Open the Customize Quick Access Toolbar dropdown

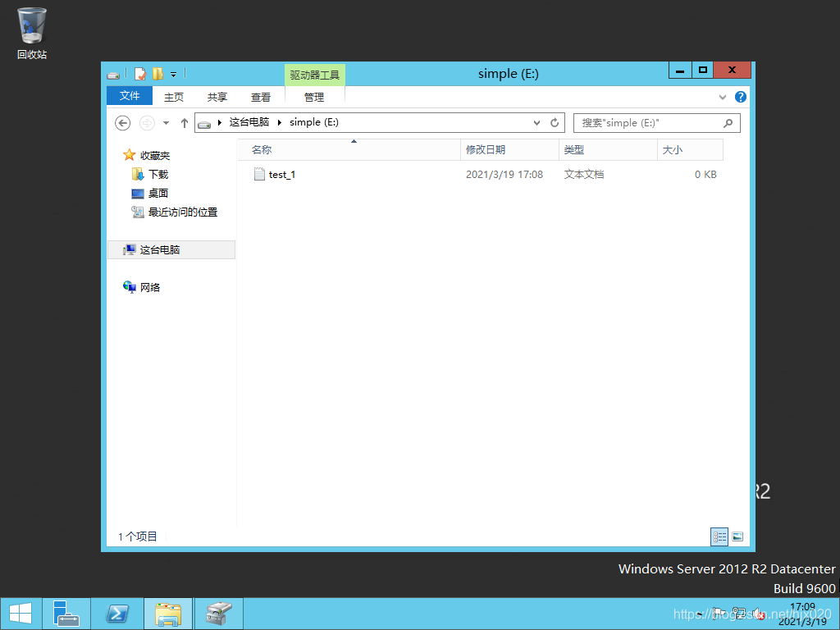[x=174, y=75]
